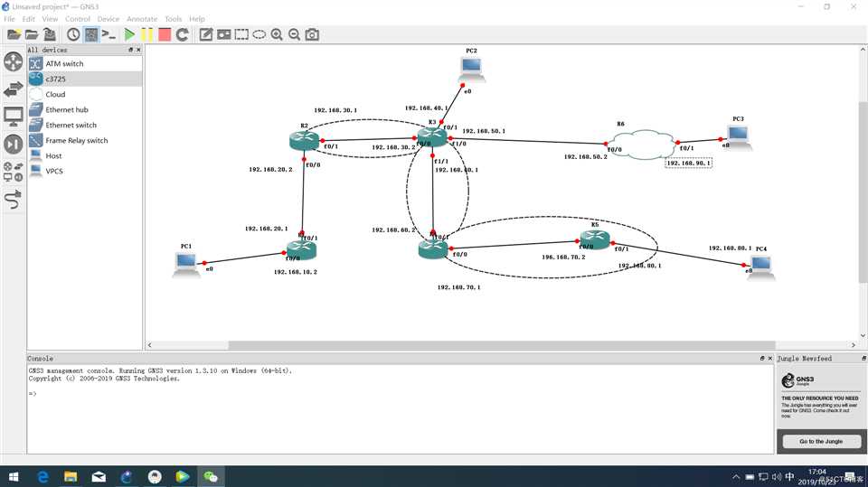Open Edge browser from taskbar
The width and height of the screenshot is (868, 487).
click(42, 476)
